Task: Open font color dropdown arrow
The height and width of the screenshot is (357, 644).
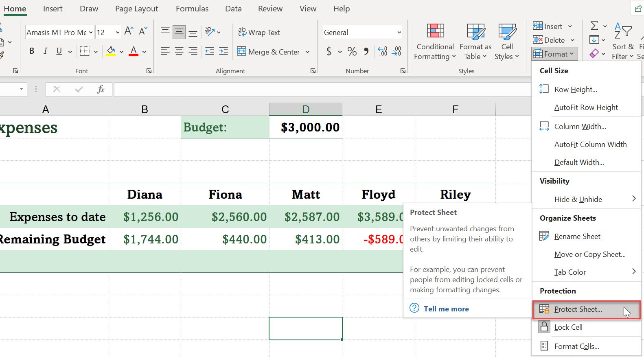Action: point(144,52)
